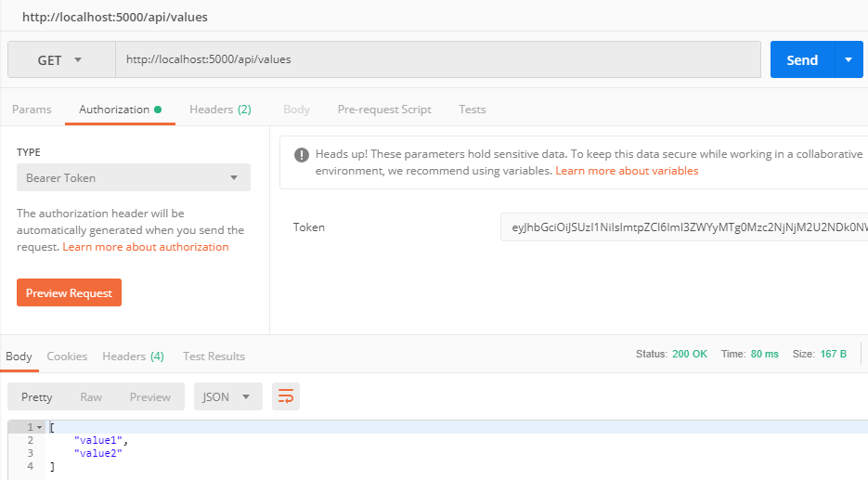Follow the Learn more about variables link
Image resolution: width=868 pixels, height=480 pixels.
627,171
